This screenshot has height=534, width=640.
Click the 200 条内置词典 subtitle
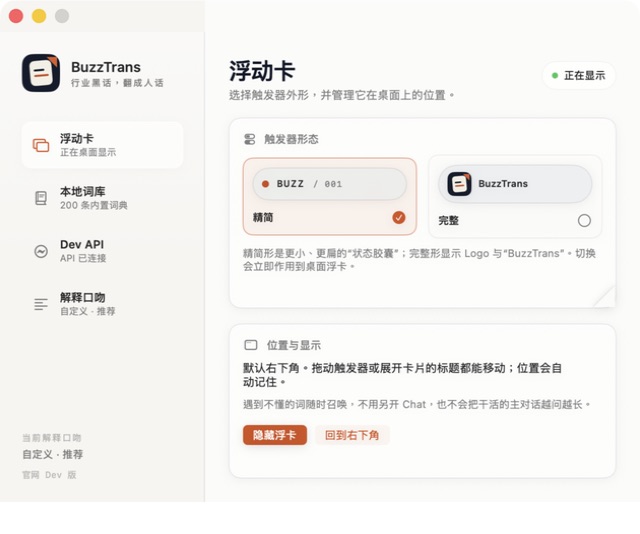(x=94, y=205)
